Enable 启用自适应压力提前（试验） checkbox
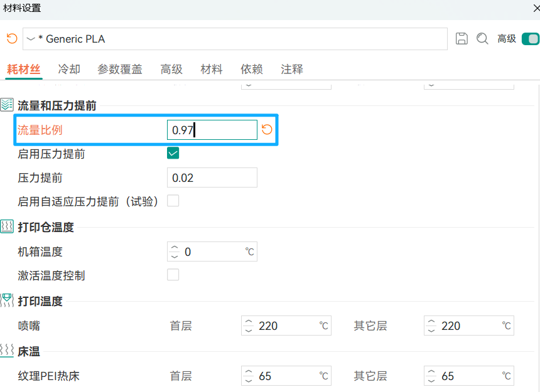The width and height of the screenshot is (540, 392). [173, 201]
